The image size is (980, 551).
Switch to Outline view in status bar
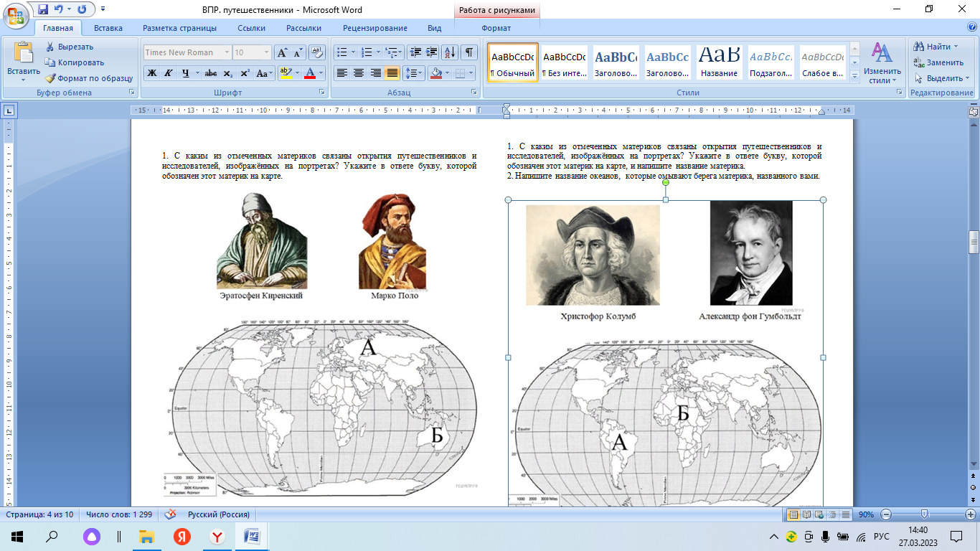click(x=833, y=514)
